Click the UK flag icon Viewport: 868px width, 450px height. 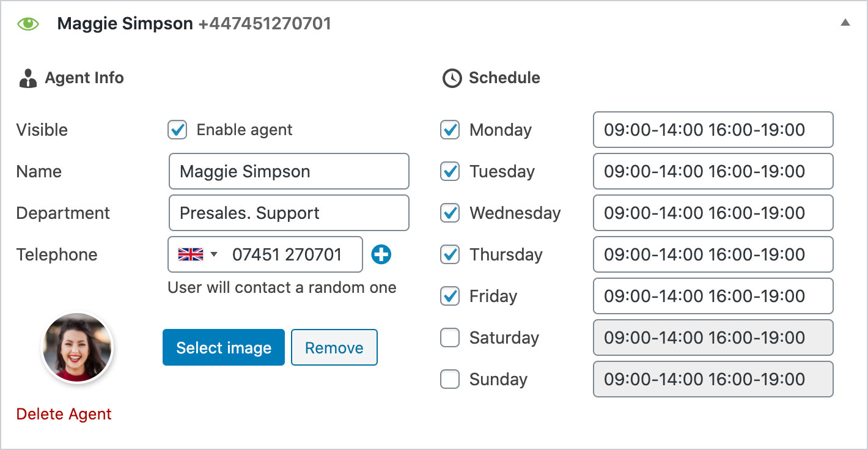click(x=190, y=254)
